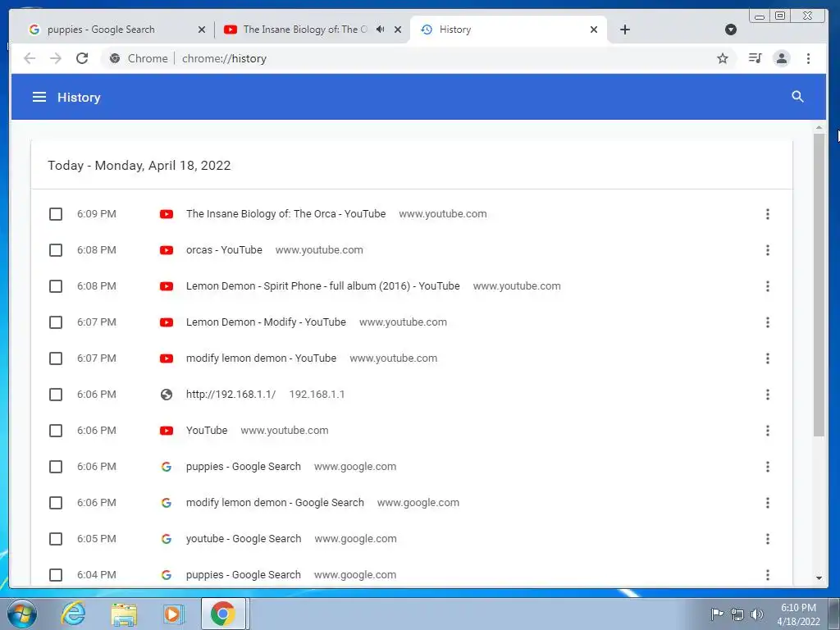Open the Windows Start menu

(x=22, y=614)
